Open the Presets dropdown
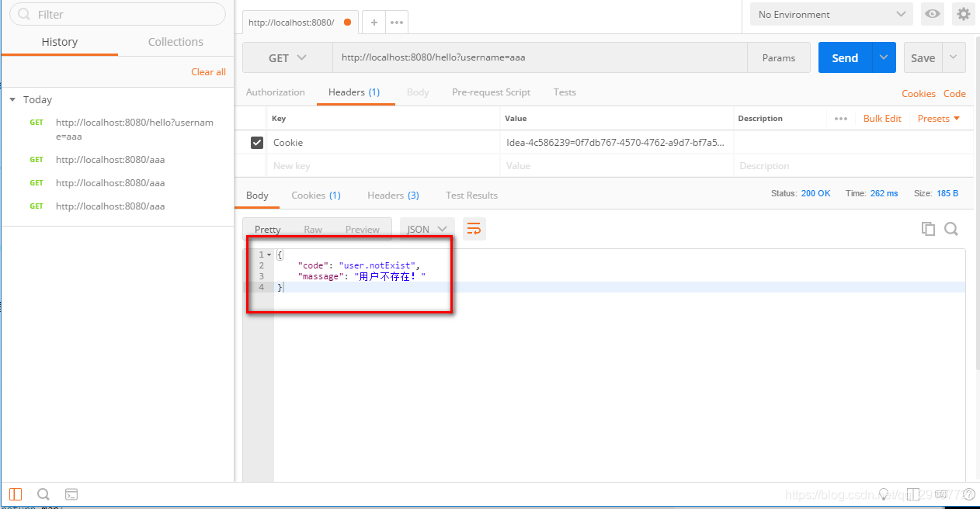Screen dimensions: 980x509 (938, 119)
